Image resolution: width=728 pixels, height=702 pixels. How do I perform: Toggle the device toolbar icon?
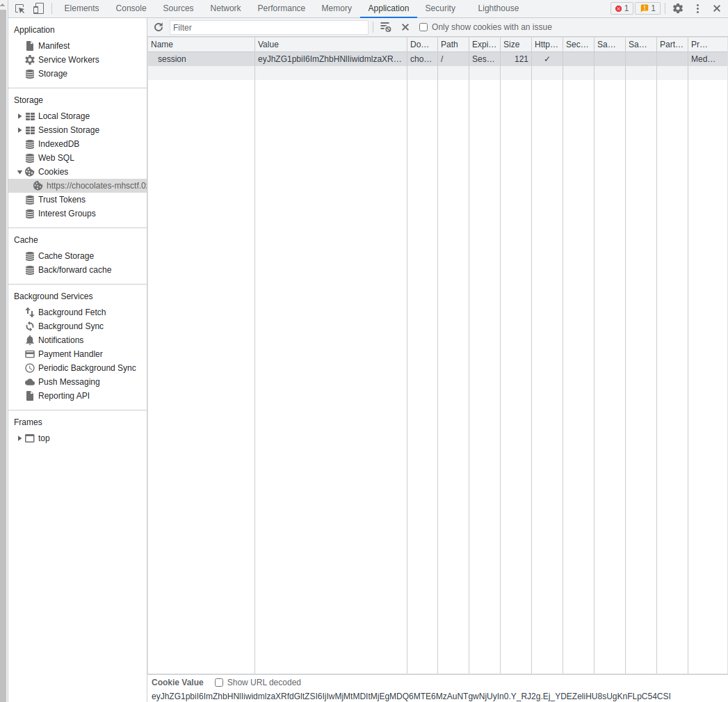click(x=38, y=8)
